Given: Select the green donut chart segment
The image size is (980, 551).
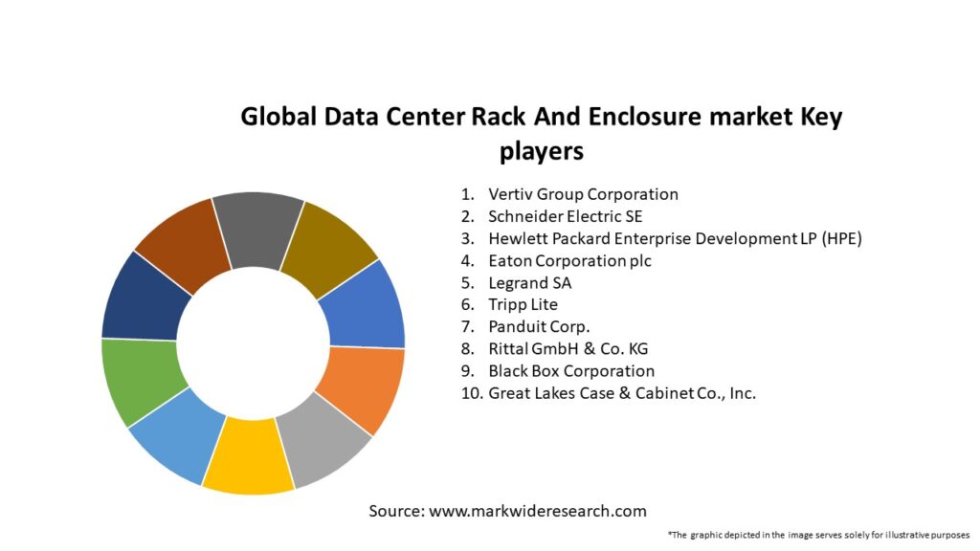Looking at the screenshot, I should [142, 380].
